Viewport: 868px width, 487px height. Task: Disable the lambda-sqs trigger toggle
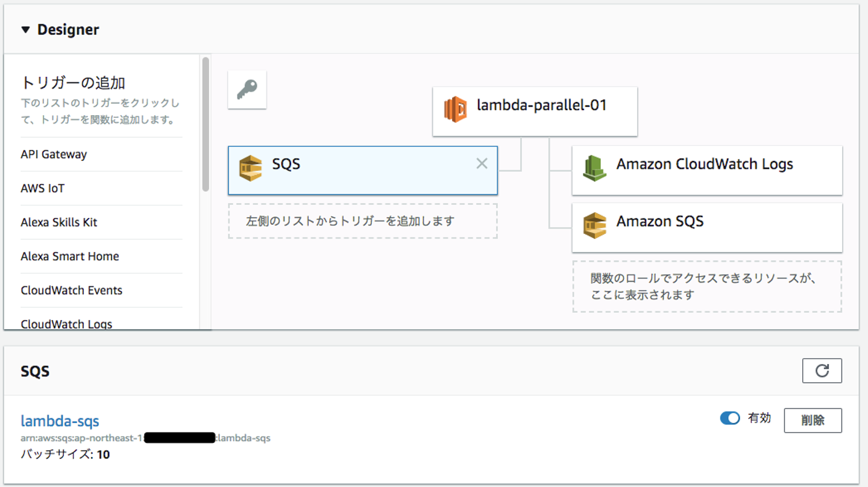730,418
